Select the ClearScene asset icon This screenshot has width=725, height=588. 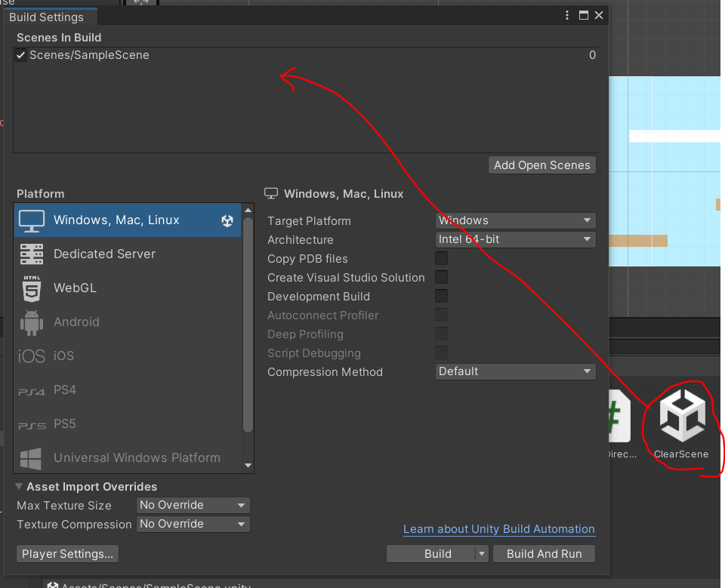click(682, 415)
